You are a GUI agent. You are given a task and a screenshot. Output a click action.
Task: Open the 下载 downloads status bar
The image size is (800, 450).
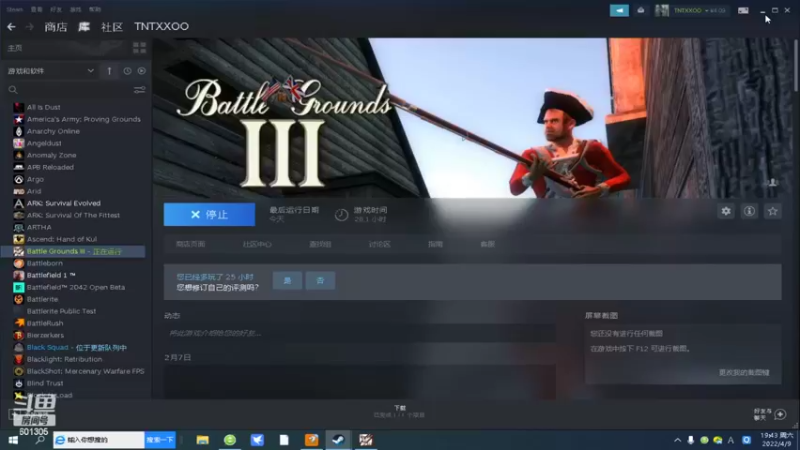click(399, 412)
